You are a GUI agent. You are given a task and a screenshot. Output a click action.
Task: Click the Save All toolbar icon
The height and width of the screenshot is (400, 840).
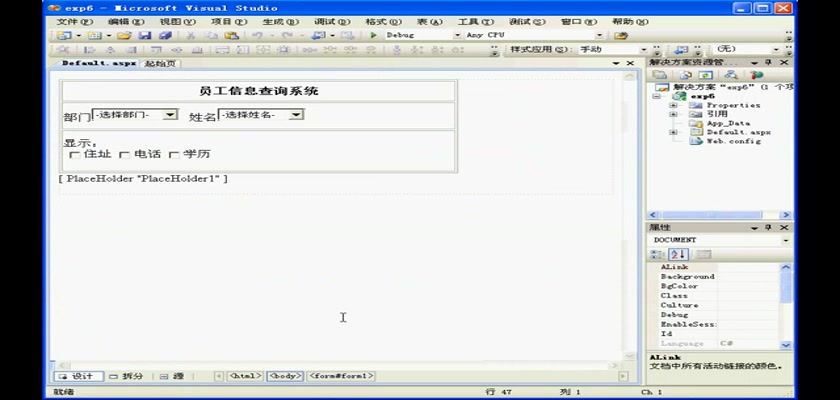(x=165, y=35)
